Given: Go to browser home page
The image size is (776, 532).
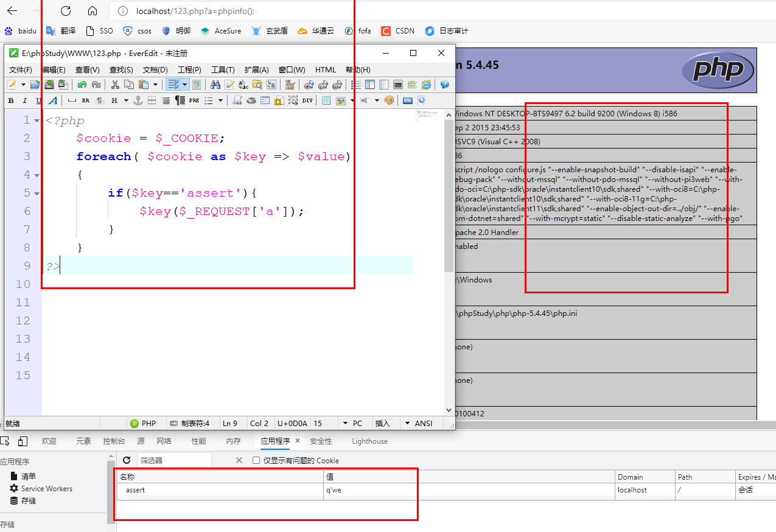Looking at the screenshot, I should point(93,10).
